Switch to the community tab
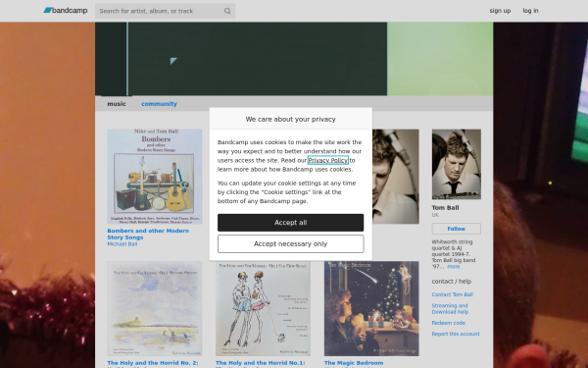This screenshot has height=368, width=588. [159, 104]
